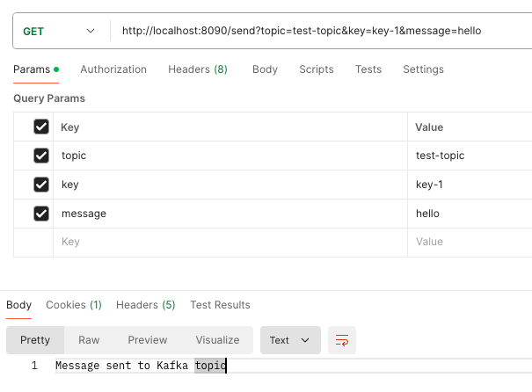Viewport: 532px width, 392px height.
Task: Select the Raw response view
Action: point(89,340)
